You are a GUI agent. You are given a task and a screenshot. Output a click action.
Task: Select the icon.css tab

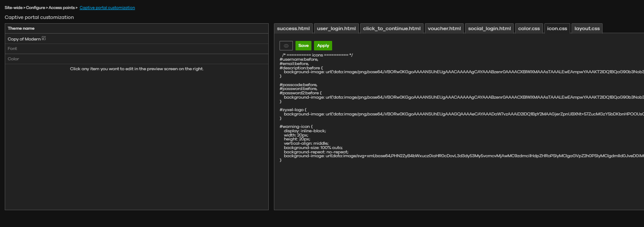(x=557, y=29)
